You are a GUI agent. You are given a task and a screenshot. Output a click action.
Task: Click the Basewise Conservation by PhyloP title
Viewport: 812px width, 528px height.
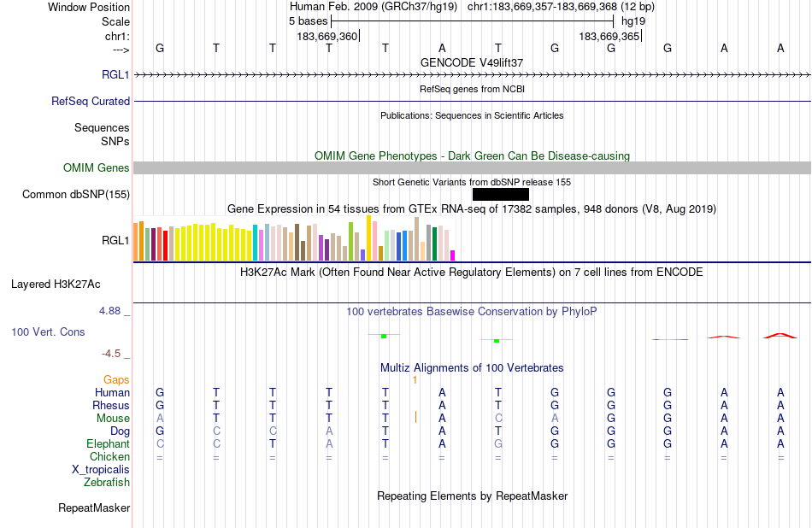(472, 312)
